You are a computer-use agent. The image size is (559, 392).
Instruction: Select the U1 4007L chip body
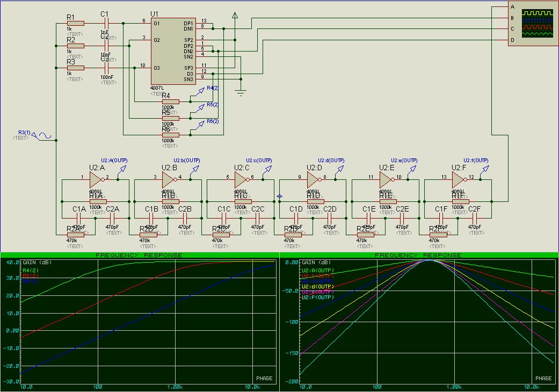click(172, 51)
